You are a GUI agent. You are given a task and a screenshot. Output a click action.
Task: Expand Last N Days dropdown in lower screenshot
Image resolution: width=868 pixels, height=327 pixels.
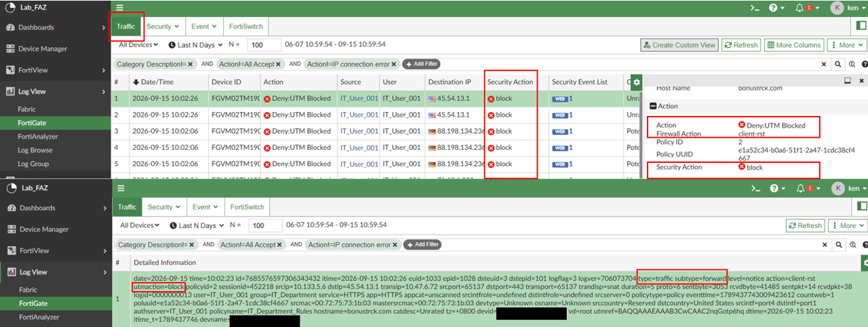tap(195, 225)
